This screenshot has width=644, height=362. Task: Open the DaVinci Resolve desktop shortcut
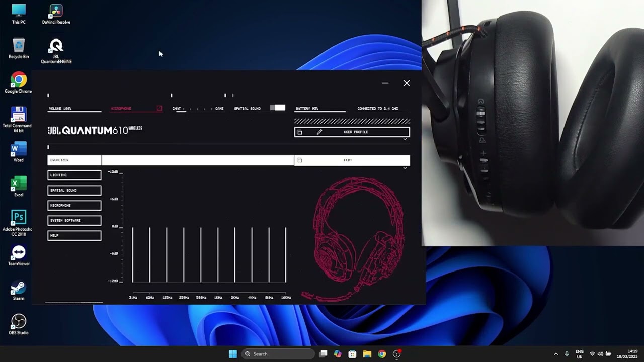tap(56, 14)
